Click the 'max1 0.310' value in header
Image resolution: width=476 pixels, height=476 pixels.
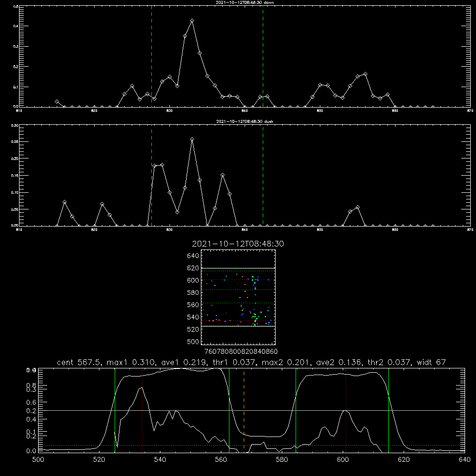[131, 362]
